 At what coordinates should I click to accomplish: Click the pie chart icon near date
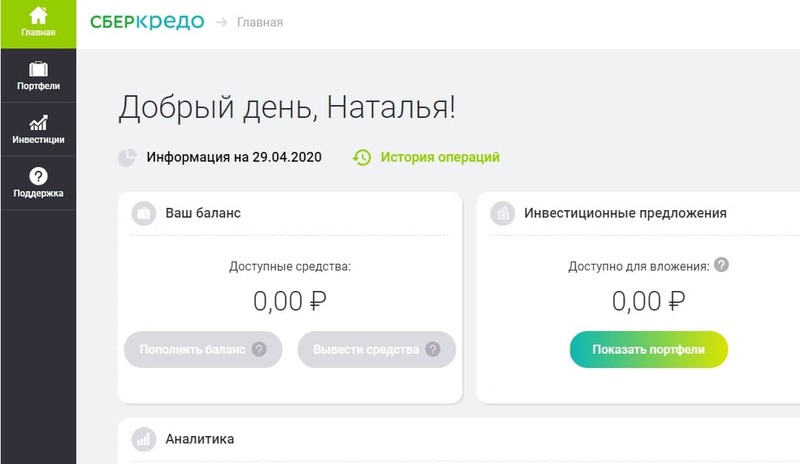tap(128, 157)
